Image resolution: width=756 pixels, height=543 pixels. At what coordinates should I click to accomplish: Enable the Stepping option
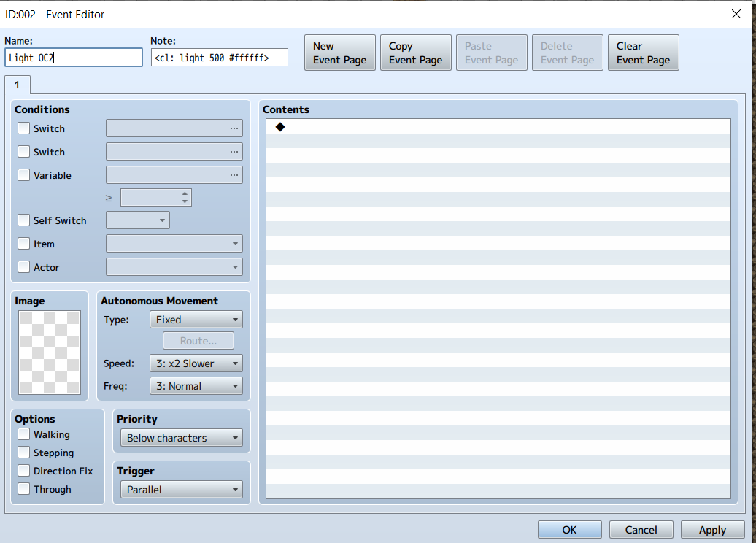pos(23,452)
